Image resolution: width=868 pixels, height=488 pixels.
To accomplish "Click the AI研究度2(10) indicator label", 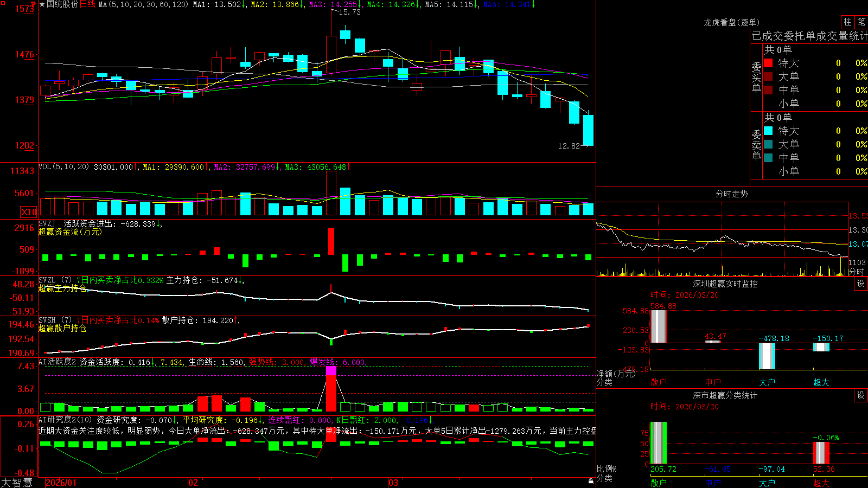I will [65, 420].
